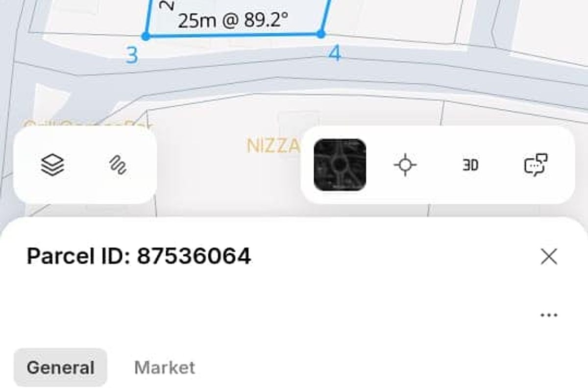Close the Parcel ID panel
Viewport: 588px width, 392px height.
click(x=549, y=256)
